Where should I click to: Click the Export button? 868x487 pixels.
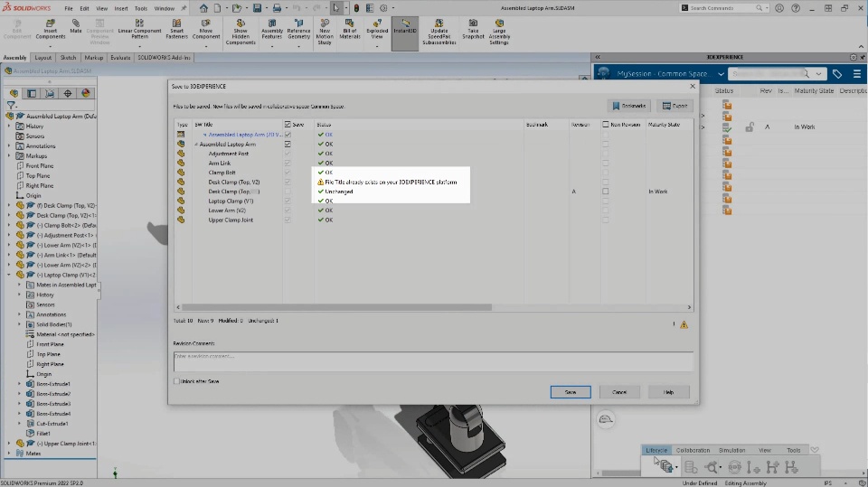675,106
